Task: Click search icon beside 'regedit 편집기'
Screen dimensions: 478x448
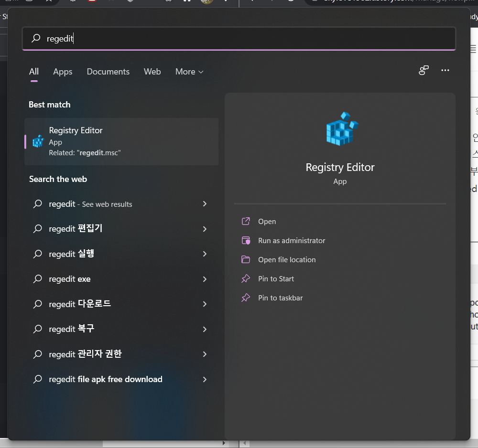Action: 37,228
